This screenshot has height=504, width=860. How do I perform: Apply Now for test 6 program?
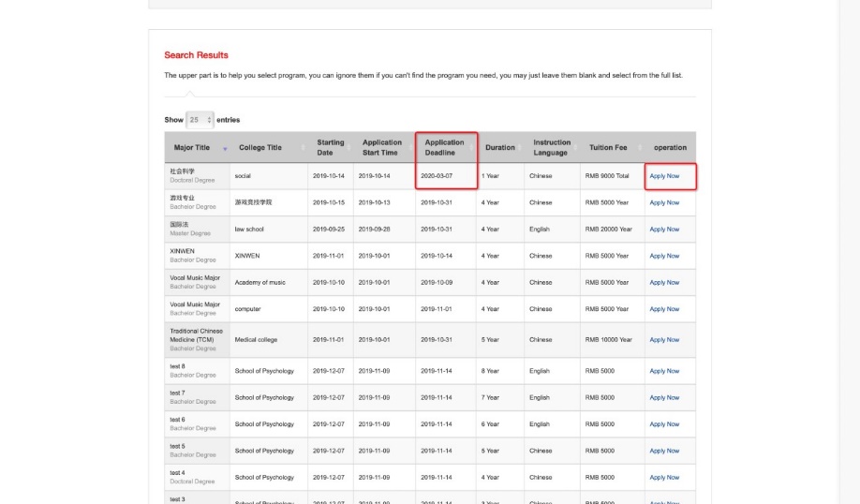664,424
